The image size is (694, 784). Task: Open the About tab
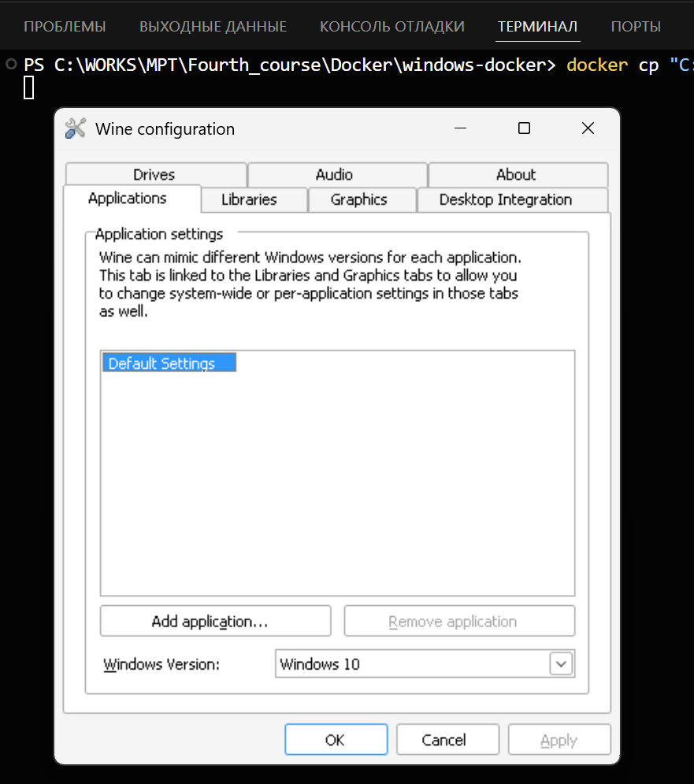pyautogui.click(x=518, y=174)
